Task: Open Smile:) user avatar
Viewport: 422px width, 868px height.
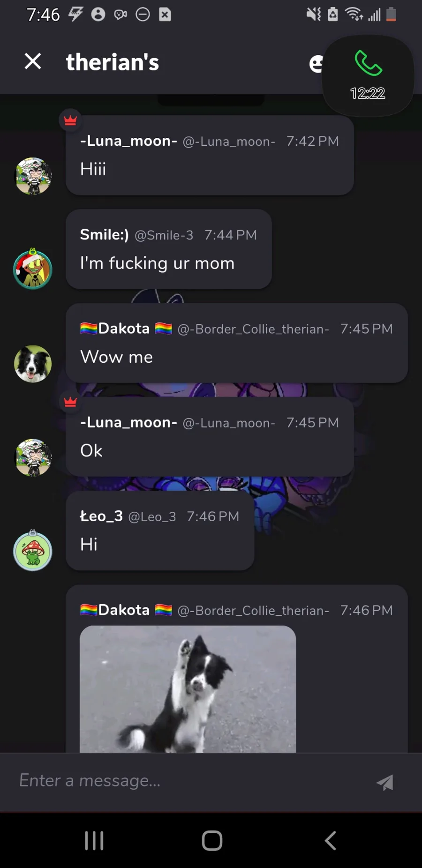Action: tap(33, 269)
